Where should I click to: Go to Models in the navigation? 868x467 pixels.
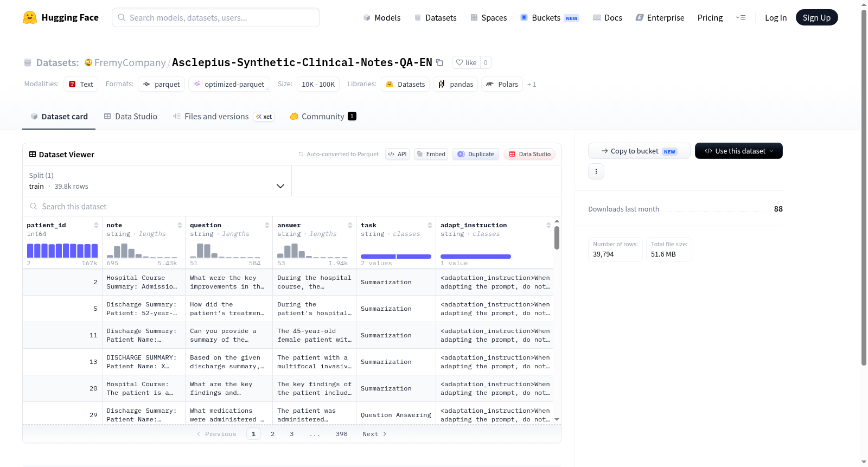tap(382, 18)
